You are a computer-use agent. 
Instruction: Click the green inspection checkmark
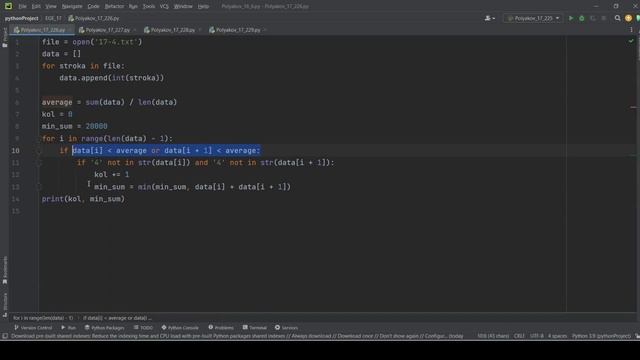pos(631,41)
